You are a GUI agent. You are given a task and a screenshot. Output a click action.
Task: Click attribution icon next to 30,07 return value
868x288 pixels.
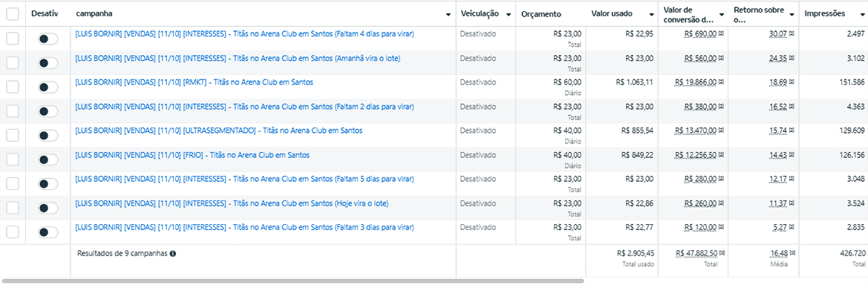pyautogui.click(x=792, y=34)
